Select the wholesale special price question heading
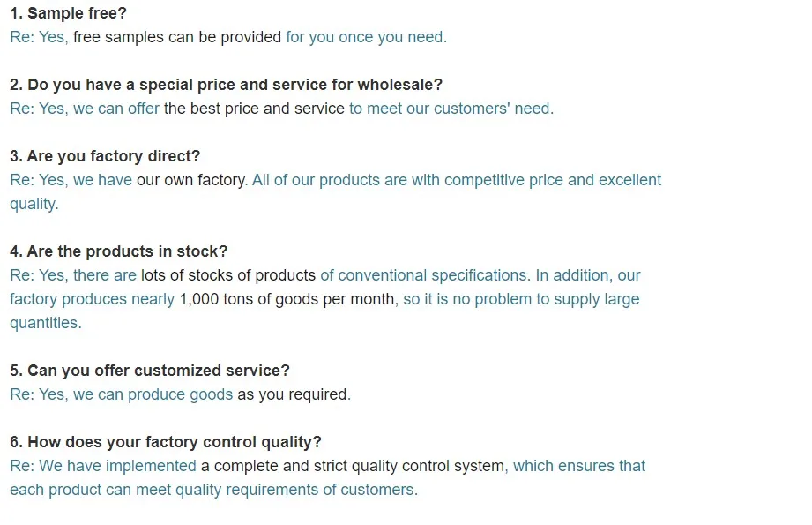 [226, 85]
